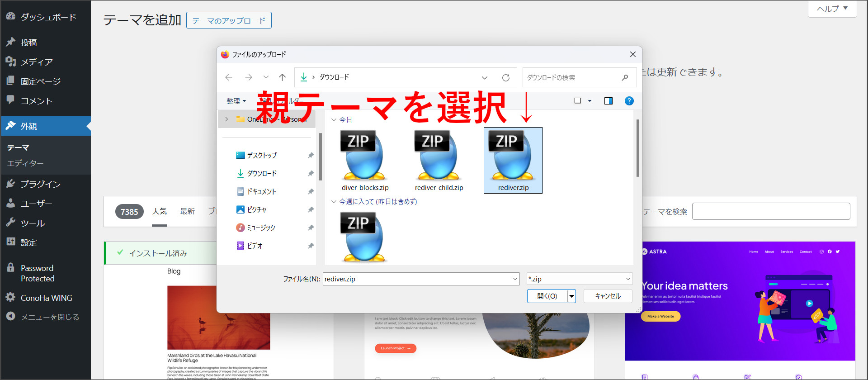Toggle the preview pane icon
This screenshot has height=380, width=868.
point(608,101)
